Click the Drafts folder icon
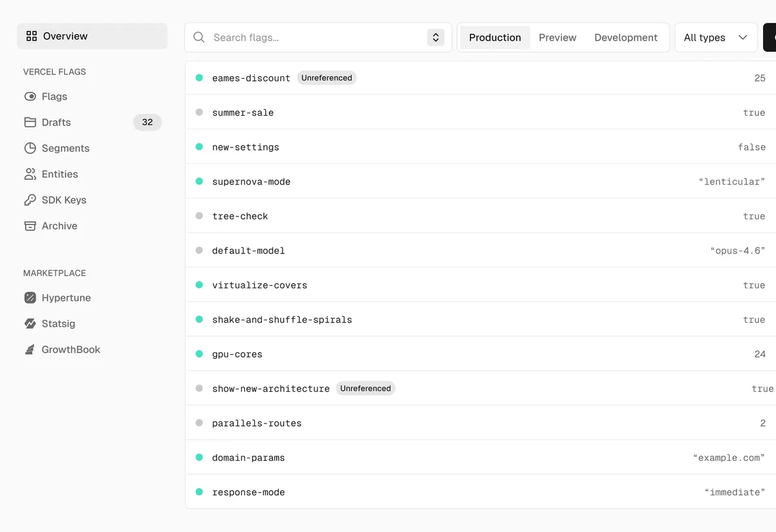 [x=30, y=122]
